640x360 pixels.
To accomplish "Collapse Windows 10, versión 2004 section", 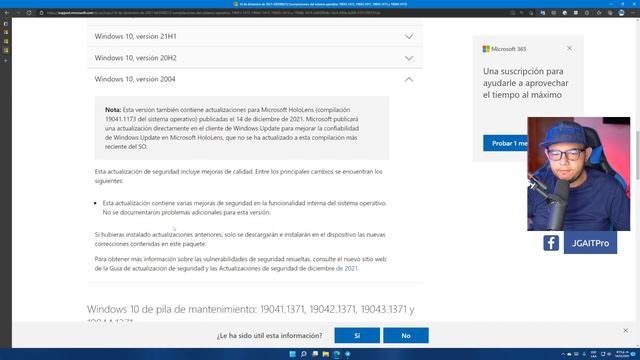I will (x=409, y=79).
